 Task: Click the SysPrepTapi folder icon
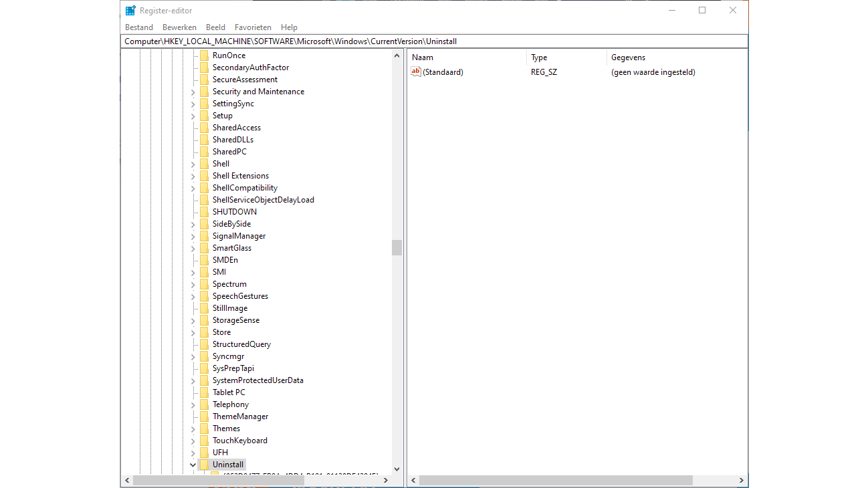tap(205, 368)
